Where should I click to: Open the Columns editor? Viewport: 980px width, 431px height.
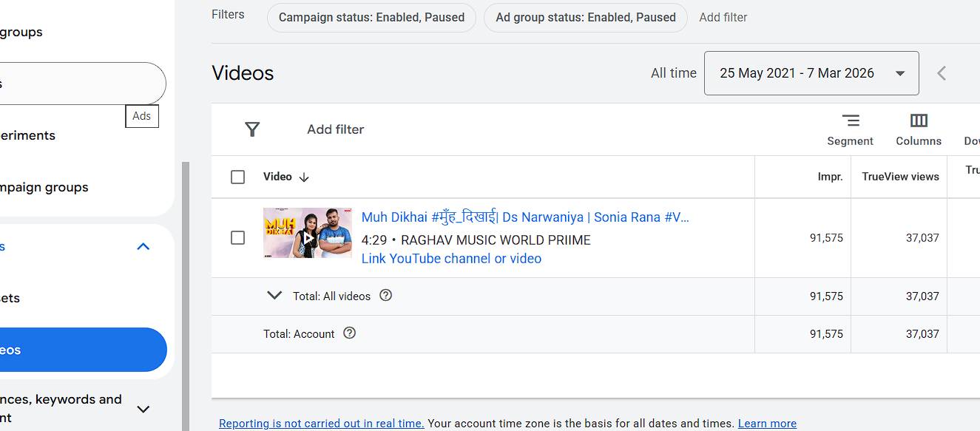click(x=919, y=129)
